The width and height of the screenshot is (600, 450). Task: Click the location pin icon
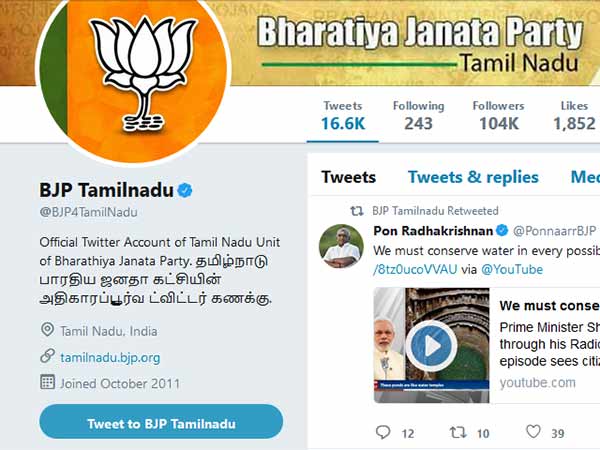[47, 330]
